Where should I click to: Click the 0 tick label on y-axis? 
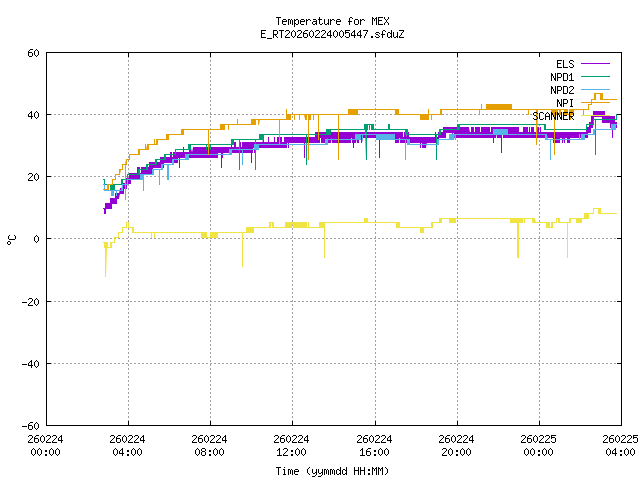point(36,239)
